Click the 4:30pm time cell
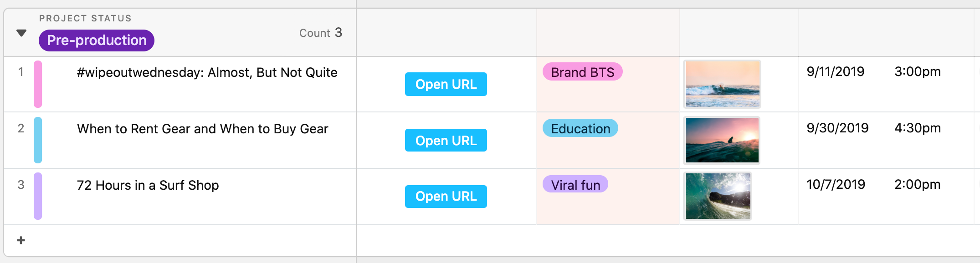This screenshot has height=263, width=980. click(x=917, y=128)
